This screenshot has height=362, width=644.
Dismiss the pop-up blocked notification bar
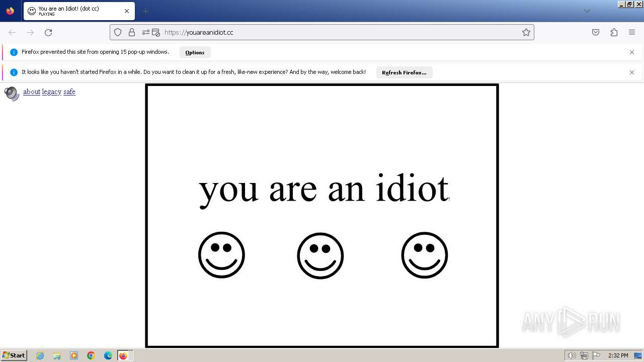point(632,52)
